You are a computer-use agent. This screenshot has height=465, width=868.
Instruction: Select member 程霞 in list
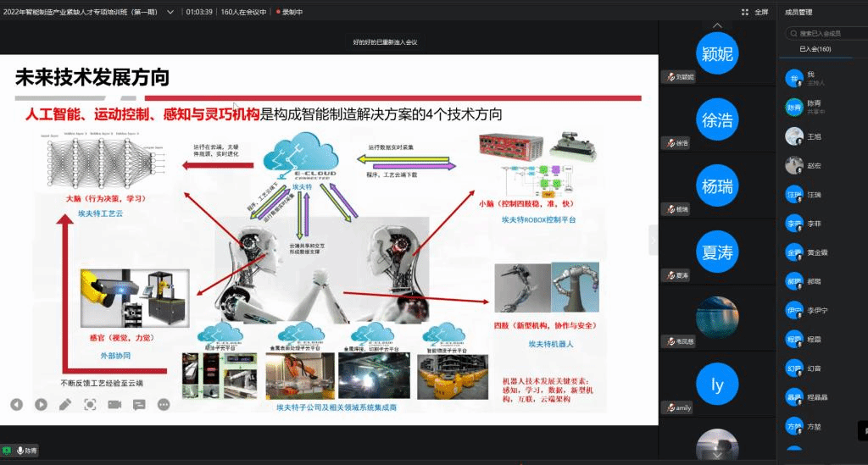(x=824, y=340)
